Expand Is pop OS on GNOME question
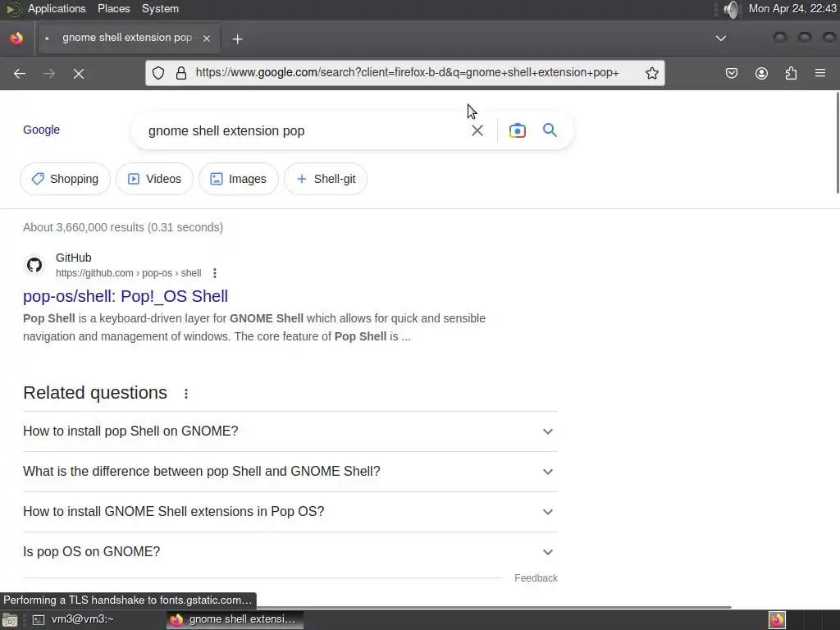This screenshot has height=630, width=840. [290, 552]
